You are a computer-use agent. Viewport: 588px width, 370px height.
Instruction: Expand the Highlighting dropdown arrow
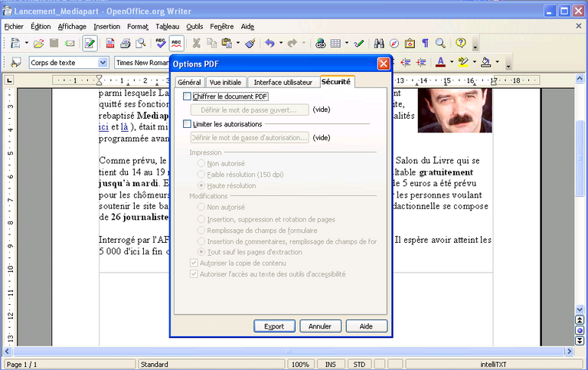click(475, 61)
